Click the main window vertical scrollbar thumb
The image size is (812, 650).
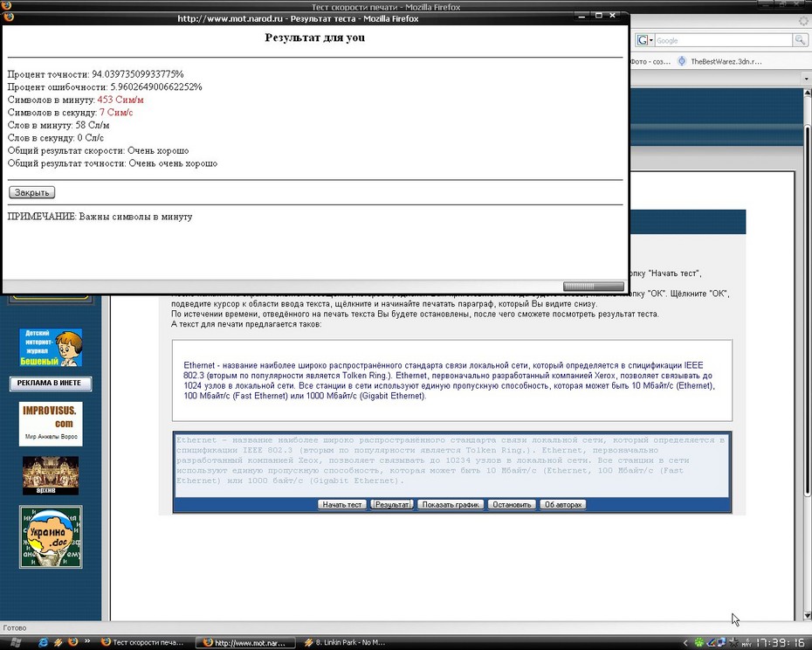point(807,310)
